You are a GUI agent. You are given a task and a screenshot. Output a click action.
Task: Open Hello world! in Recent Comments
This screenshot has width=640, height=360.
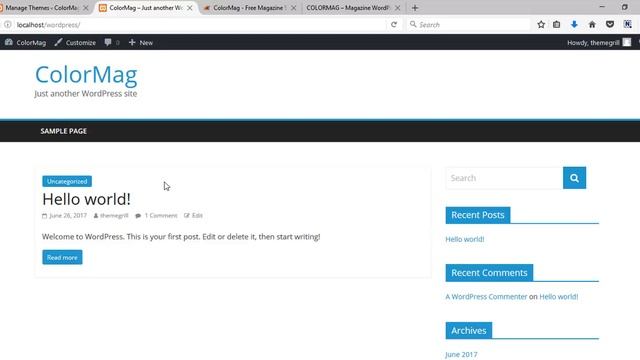(559, 297)
